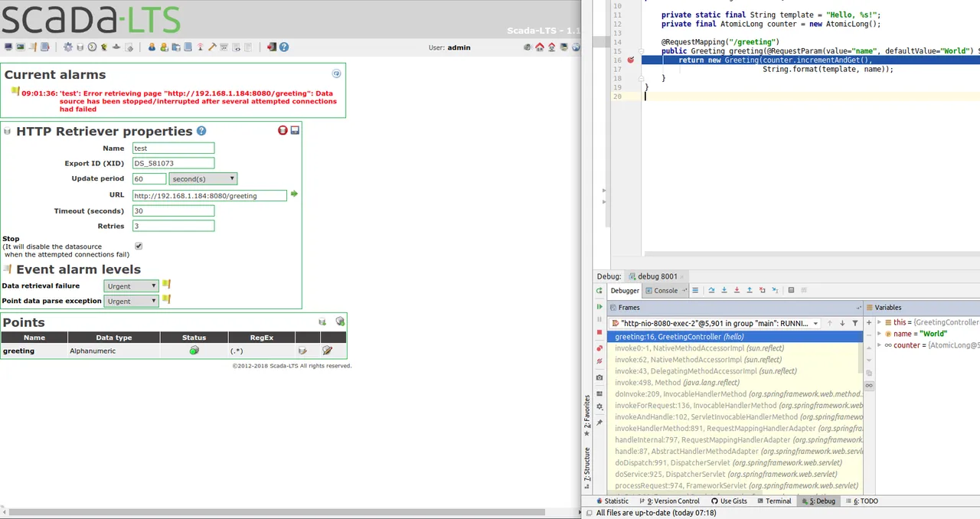
Task: Open the Terminal tool window tab
Action: click(773, 501)
